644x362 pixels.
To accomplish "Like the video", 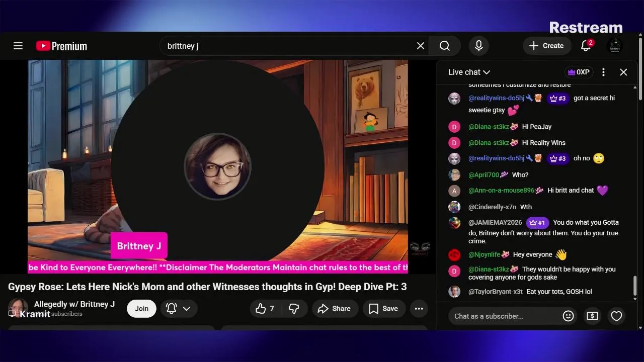I will tap(265, 309).
